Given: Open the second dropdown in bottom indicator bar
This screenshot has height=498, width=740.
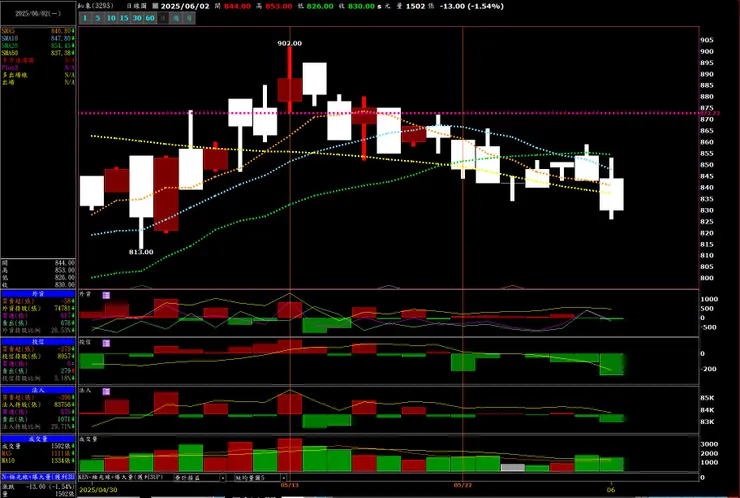Looking at the screenshot, I should tap(260, 478).
